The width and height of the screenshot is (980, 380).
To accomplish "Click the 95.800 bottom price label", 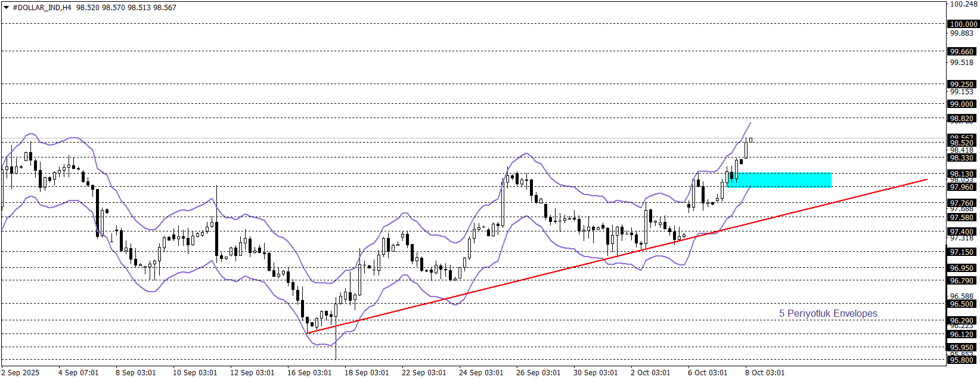I will [x=962, y=360].
